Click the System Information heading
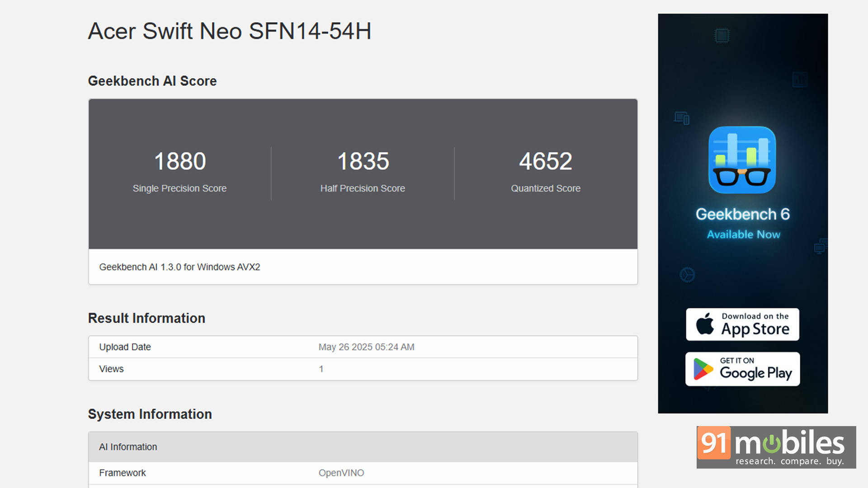Viewport: 868px width, 488px height. (x=150, y=414)
